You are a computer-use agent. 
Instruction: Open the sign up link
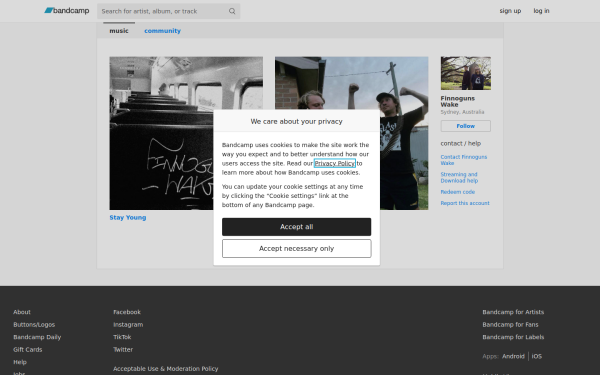tap(510, 11)
